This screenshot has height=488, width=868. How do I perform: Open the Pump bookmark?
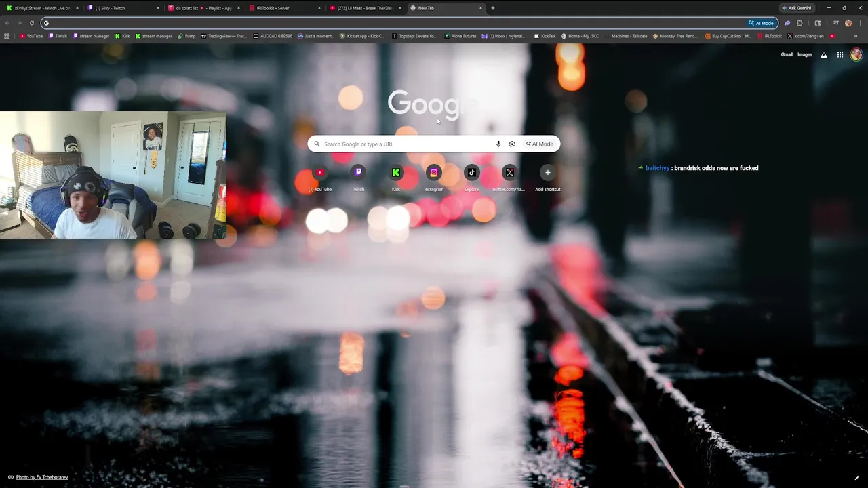pyautogui.click(x=186, y=36)
